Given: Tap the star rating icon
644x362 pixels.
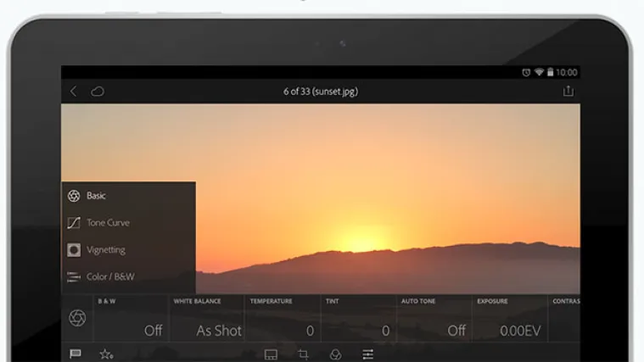Looking at the screenshot, I should (106, 354).
